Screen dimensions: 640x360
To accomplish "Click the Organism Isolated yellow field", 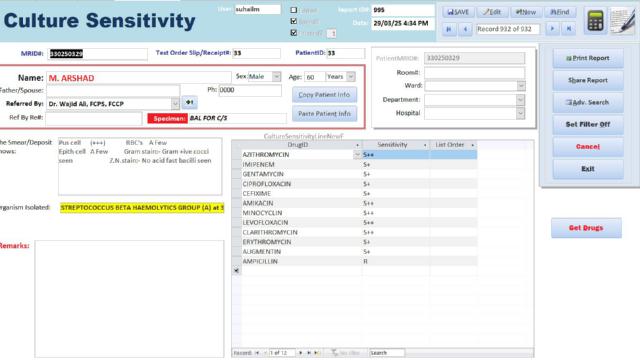I will click(142, 208).
